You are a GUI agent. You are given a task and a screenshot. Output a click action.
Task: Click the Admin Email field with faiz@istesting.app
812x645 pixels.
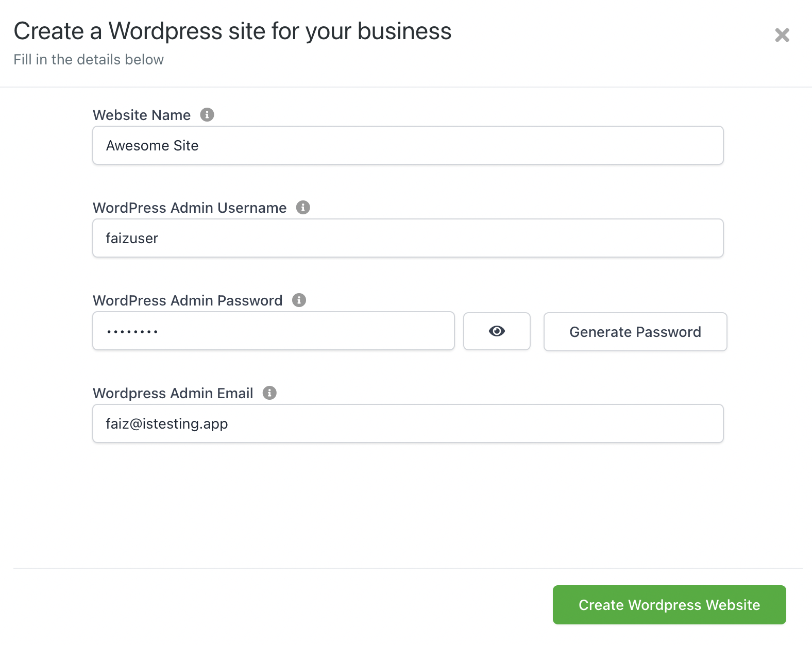pos(408,423)
